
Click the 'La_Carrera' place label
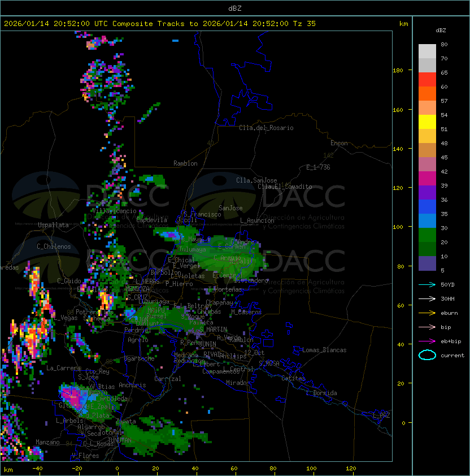pyautogui.click(x=64, y=368)
